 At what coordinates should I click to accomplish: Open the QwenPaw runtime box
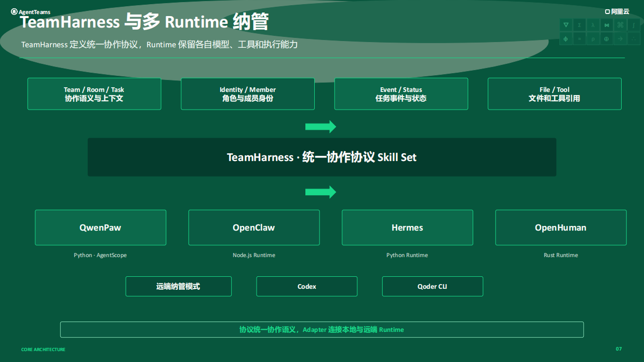pos(100,227)
